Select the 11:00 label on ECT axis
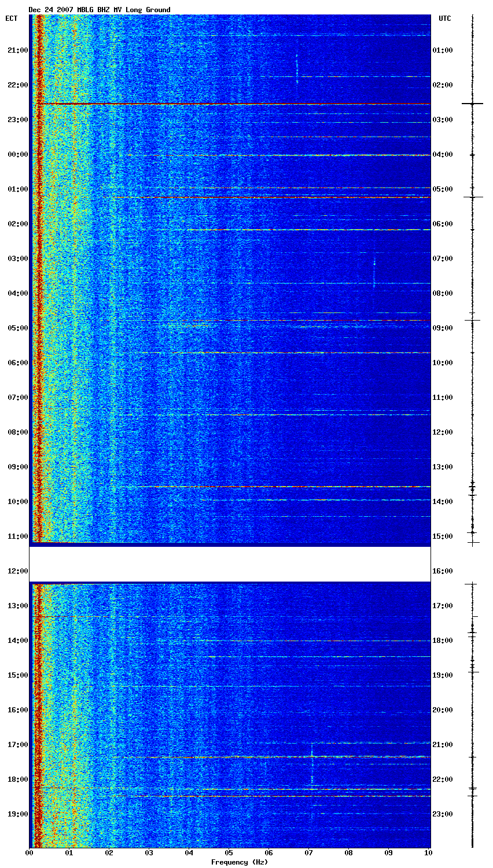Image resolution: width=493 pixels, height=868 pixels. click(18, 536)
